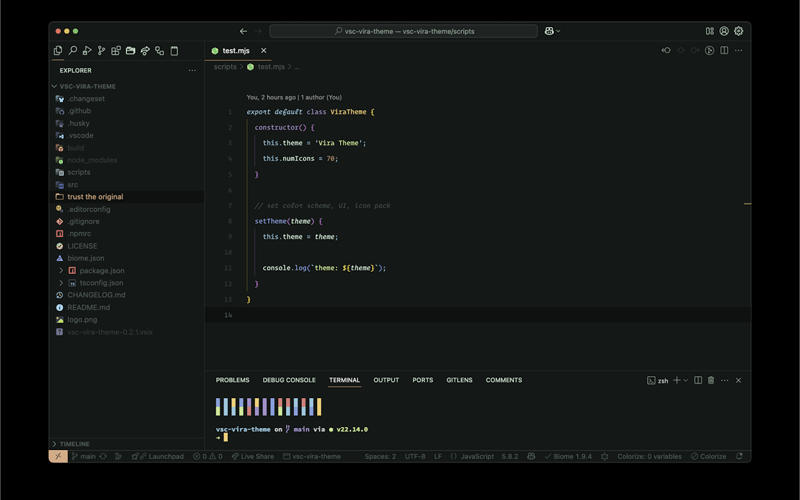Open Explorer more actions ellipsis
The height and width of the screenshot is (500, 800).
pos(192,70)
